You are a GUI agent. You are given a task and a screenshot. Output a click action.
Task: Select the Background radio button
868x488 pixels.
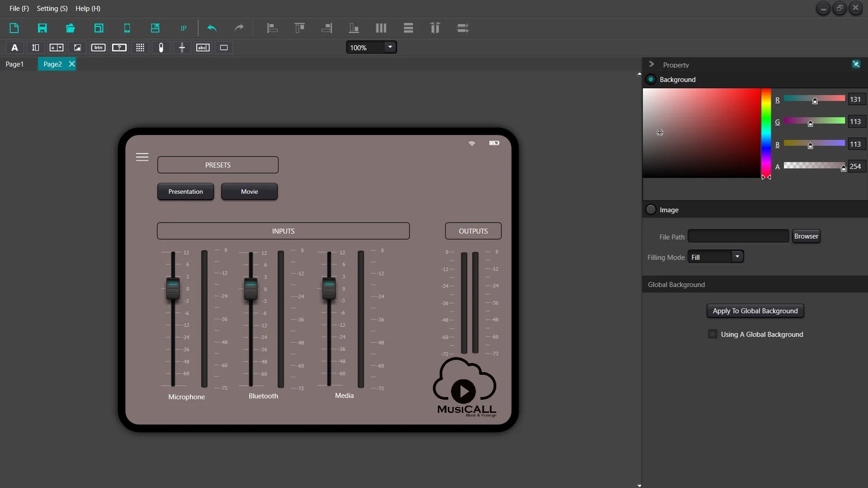[x=650, y=79]
